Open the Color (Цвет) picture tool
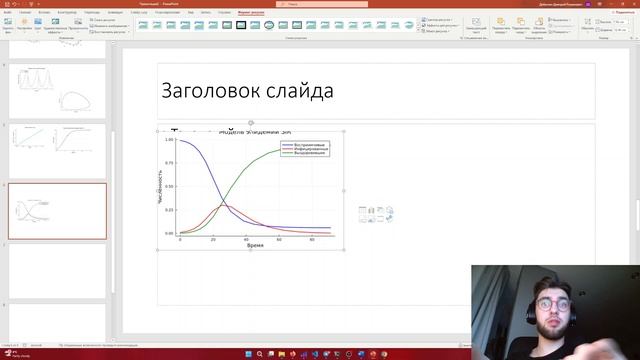The height and width of the screenshot is (360, 640). (38, 25)
